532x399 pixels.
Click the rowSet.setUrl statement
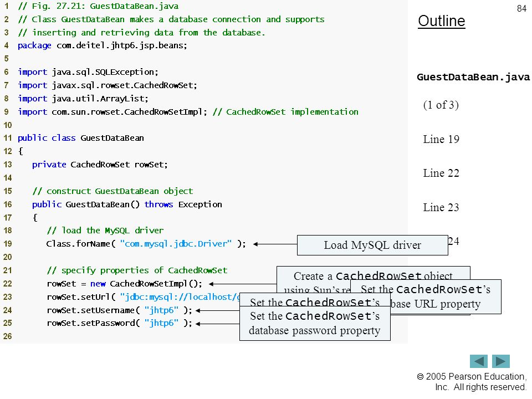[x=143, y=297]
